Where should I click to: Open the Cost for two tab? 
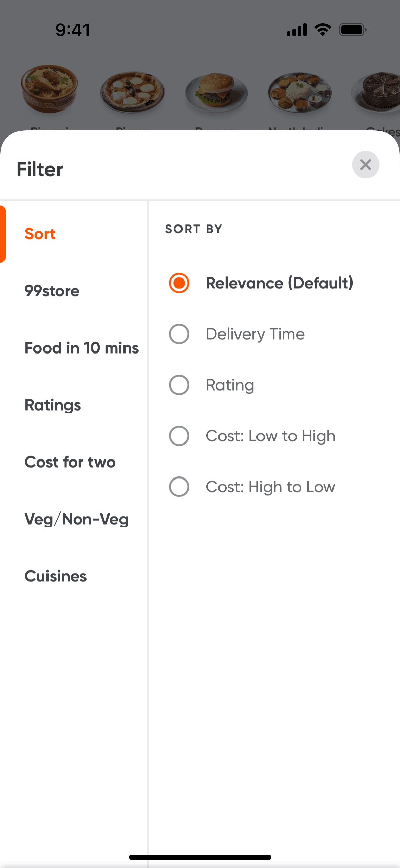70,462
